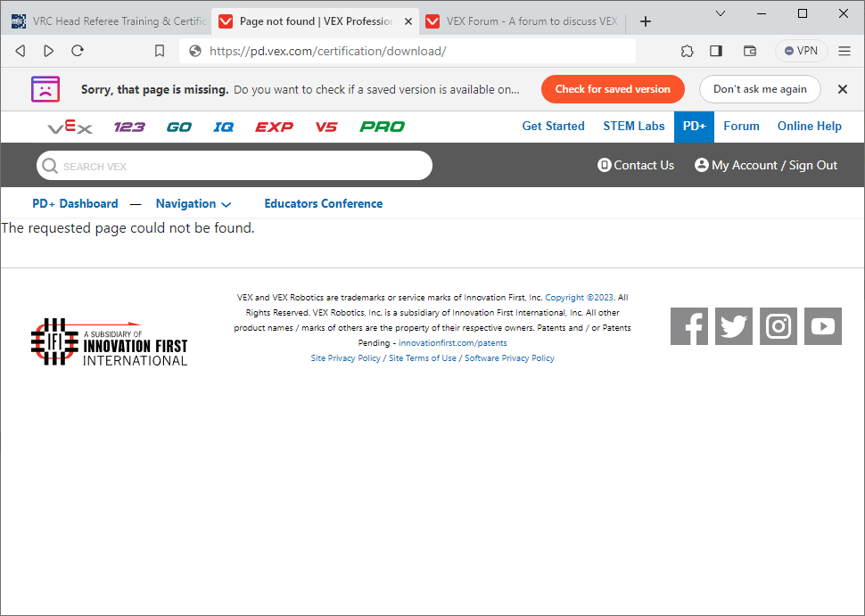View site information globe icon
The image size is (865, 616).
194,52
